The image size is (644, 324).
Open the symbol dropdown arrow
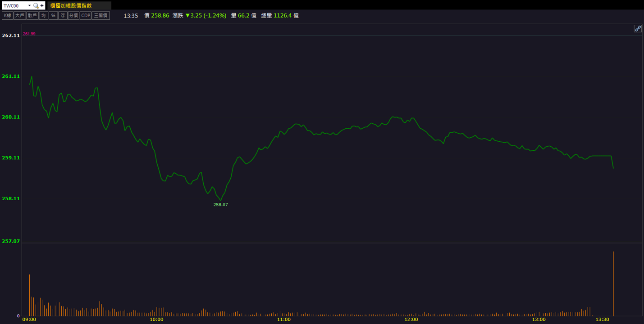pos(30,6)
